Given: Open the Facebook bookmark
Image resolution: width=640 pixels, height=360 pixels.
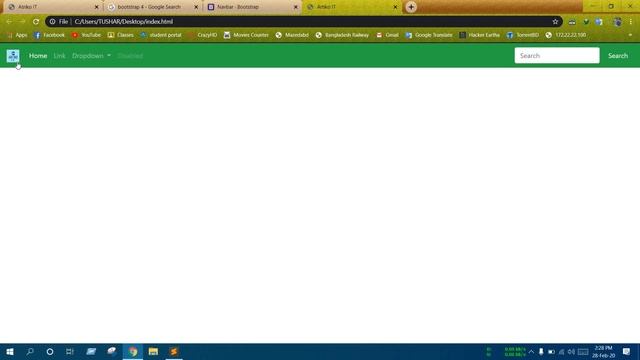Looking at the screenshot, I should click(x=49, y=35).
